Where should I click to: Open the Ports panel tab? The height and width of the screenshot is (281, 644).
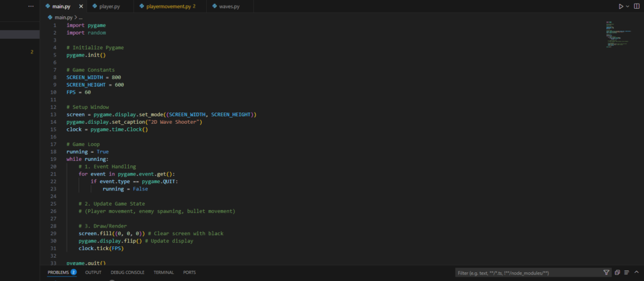[189, 272]
